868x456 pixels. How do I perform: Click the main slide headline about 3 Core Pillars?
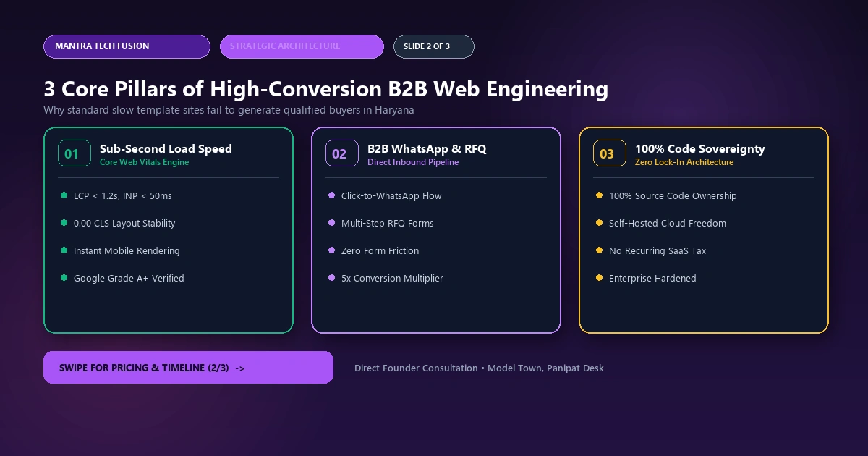point(325,89)
